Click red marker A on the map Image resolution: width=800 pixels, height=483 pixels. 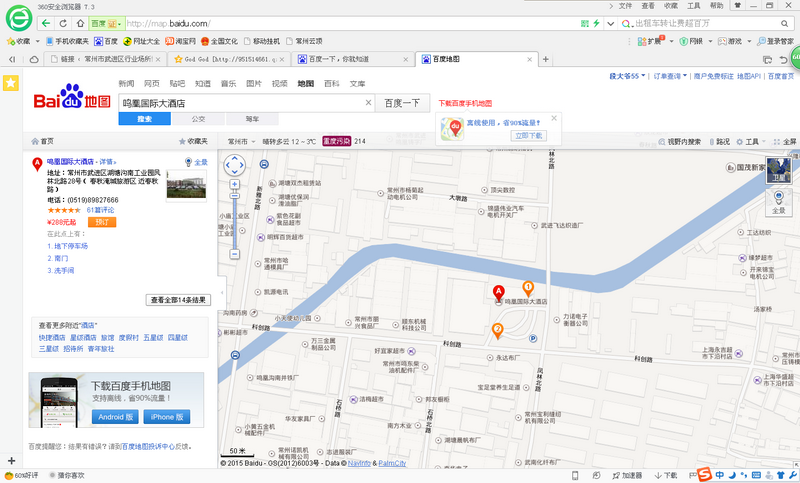point(498,293)
